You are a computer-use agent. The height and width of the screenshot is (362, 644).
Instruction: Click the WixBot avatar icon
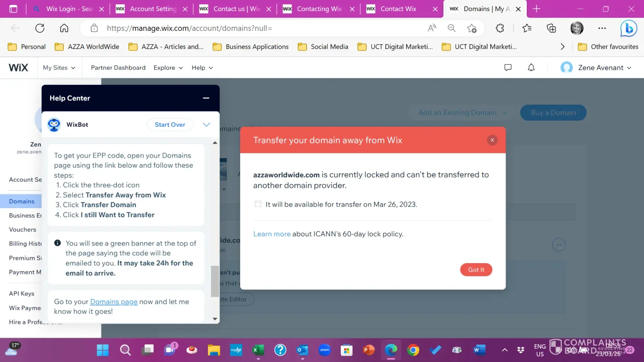[x=54, y=125]
